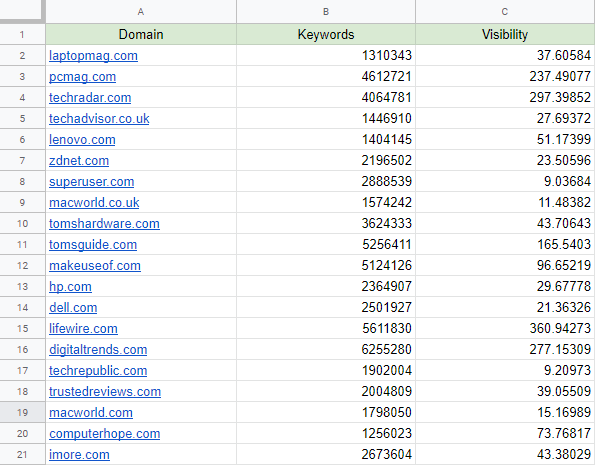Open the techadvisor.co.uk link
Viewport: 595px width, 465px height.
99,118
